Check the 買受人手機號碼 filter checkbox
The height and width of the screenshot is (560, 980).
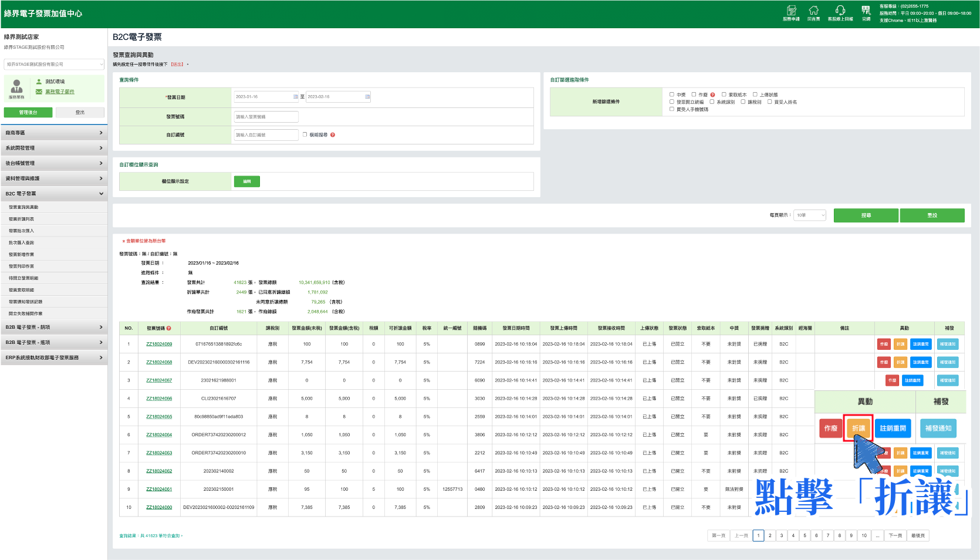[x=672, y=109]
